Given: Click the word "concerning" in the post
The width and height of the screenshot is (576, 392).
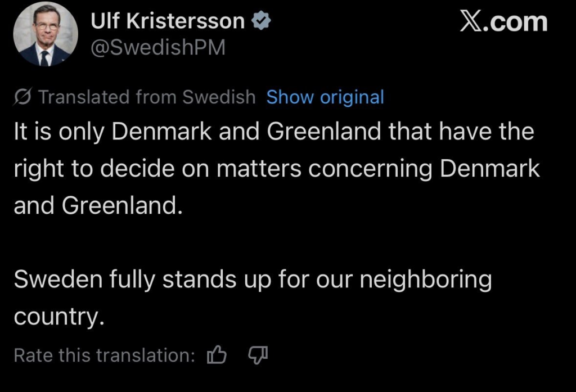Looking at the screenshot, I should 368,169.
